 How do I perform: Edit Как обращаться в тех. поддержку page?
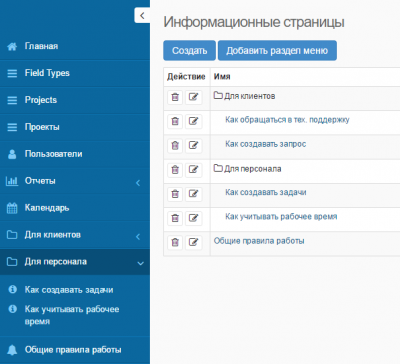click(x=194, y=121)
